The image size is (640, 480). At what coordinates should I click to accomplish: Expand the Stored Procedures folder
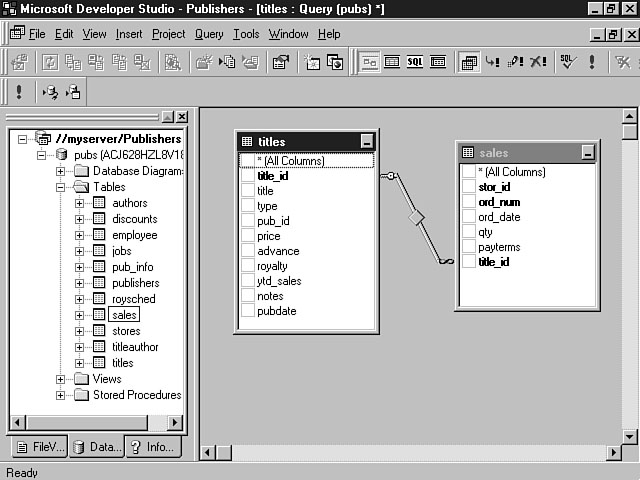click(61, 395)
